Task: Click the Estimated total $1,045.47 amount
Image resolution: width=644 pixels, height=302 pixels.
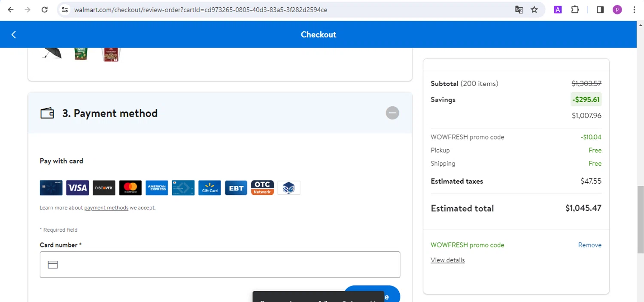Action: point(583,208)
